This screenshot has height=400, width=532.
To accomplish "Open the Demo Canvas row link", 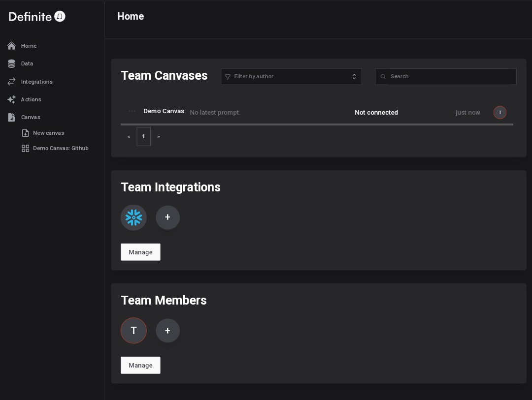I will 165,111.
